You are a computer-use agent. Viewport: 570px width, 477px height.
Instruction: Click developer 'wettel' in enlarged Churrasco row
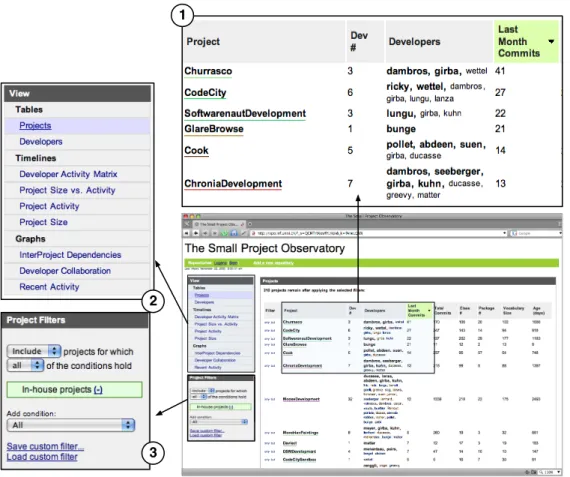(476, 71)
